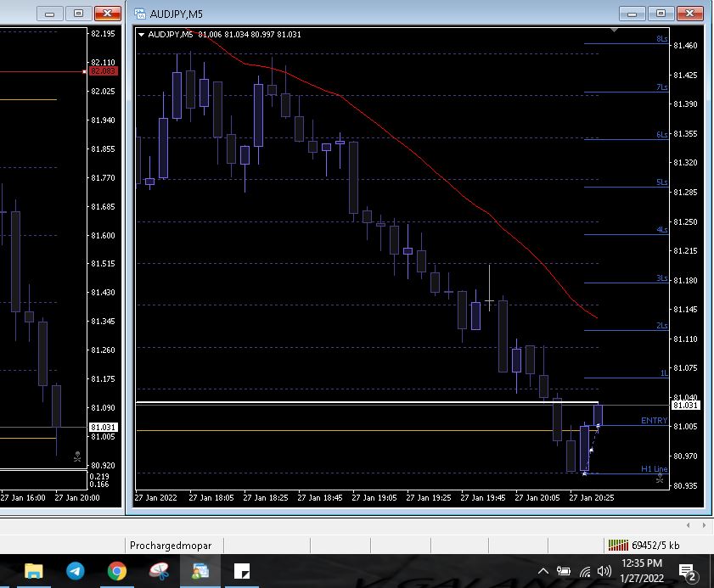Open Telegram from the taskbar
Viewport: 714px width, 588px height.
point(75,571)
